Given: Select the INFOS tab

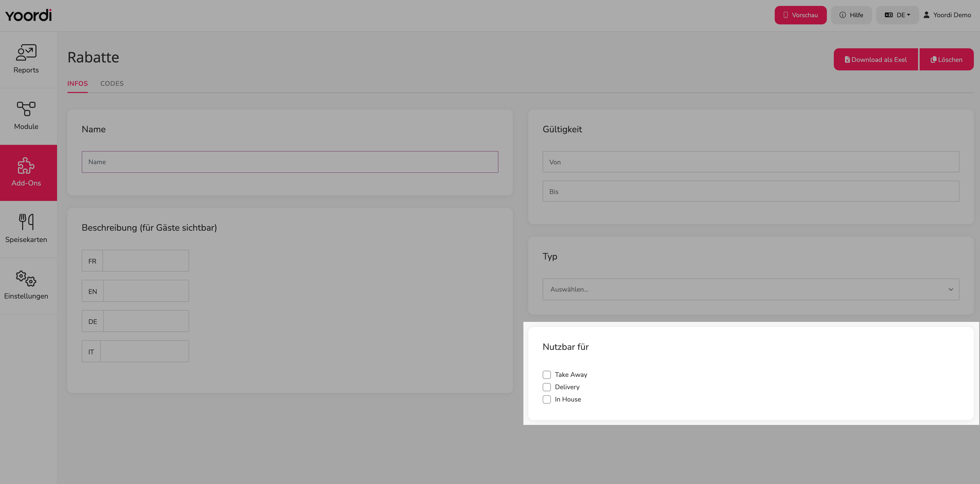Looking at the screenshot, I should tap(77, 83).
